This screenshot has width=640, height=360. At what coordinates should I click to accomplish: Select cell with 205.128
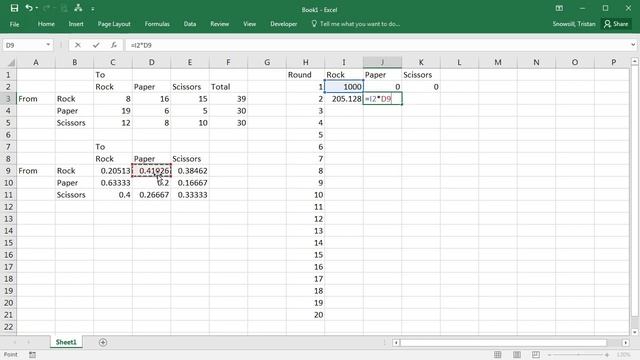pos(344,98)
